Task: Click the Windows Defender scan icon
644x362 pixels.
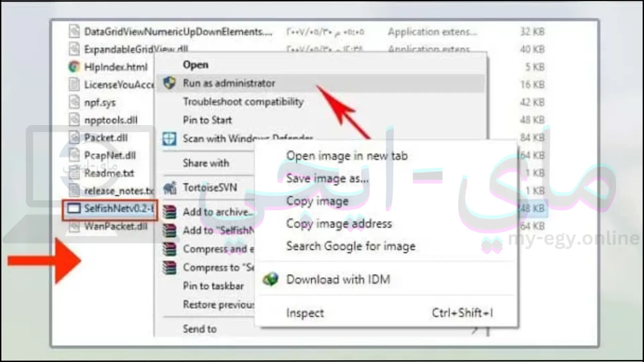Action: tap(169, 138)
